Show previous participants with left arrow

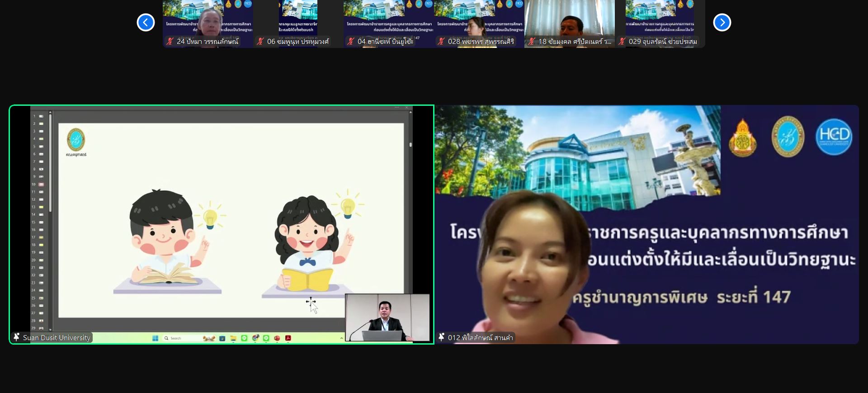[146, 22]
